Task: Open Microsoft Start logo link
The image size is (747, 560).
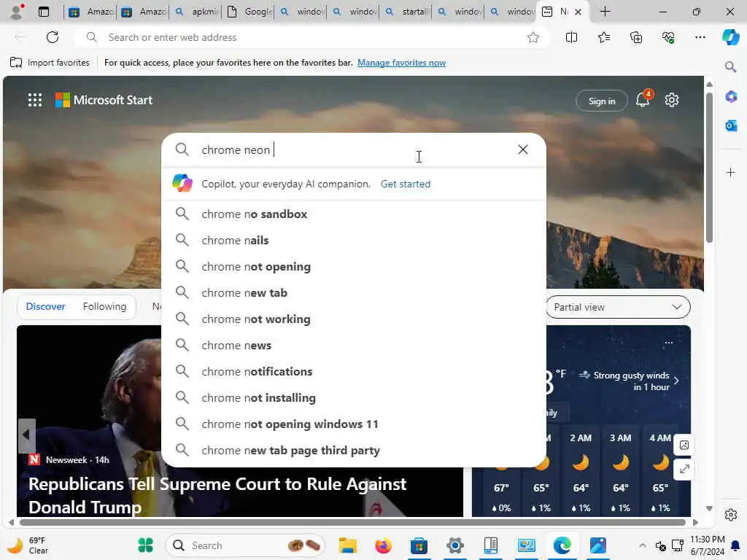Action: pyautogui.click(x=104, y=100)
